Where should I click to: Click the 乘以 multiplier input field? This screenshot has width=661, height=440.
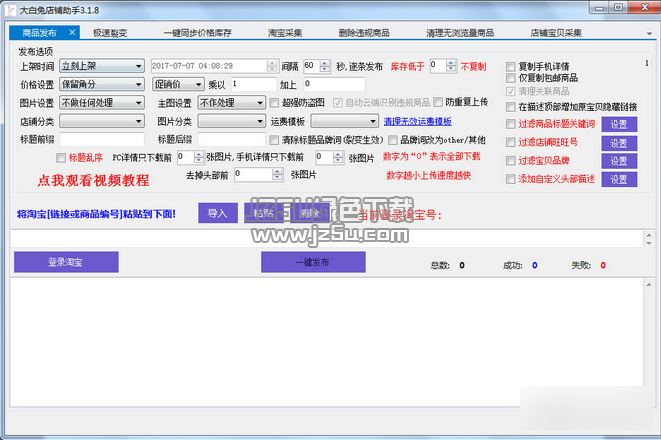point(254,84)
